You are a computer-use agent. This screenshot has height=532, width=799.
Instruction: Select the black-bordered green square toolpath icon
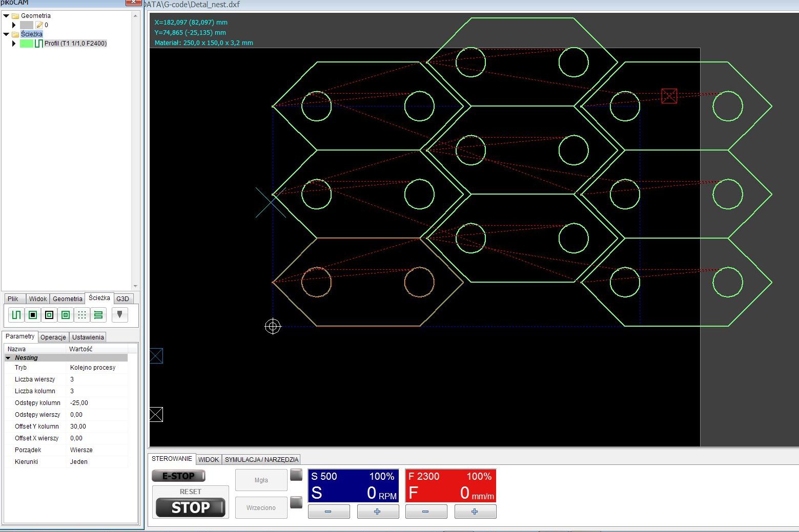pyautogui.click(x=49, y=315)
